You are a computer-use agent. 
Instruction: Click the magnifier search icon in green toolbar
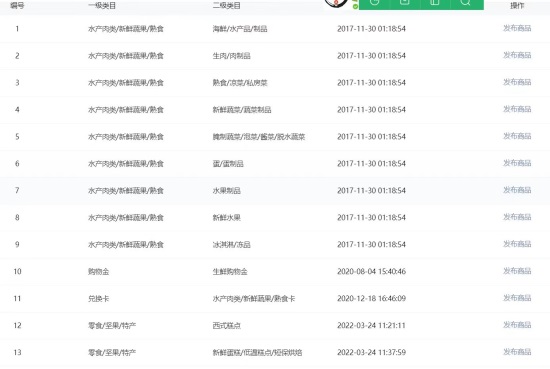pos(465,2)
